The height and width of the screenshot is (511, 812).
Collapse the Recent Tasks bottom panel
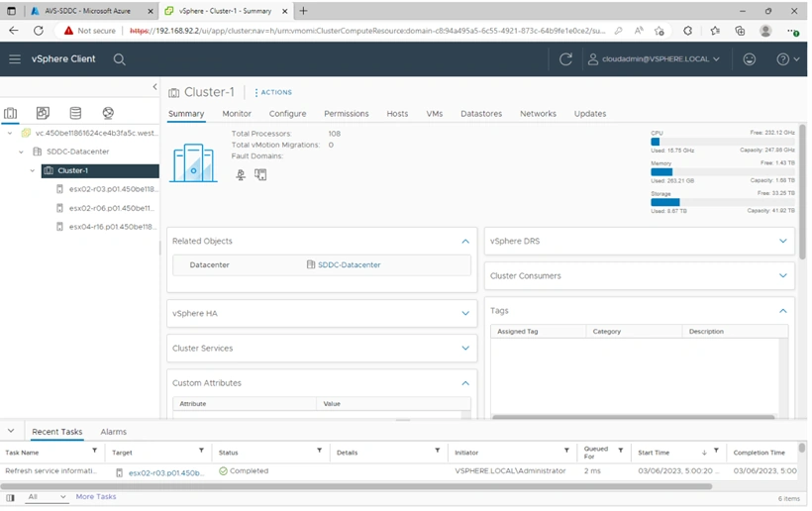(x=11, y=431)
